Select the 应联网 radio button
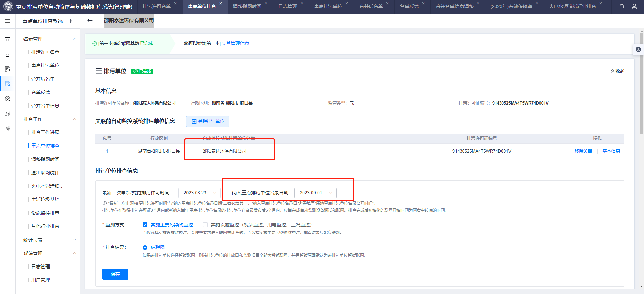 click(145, 248)
